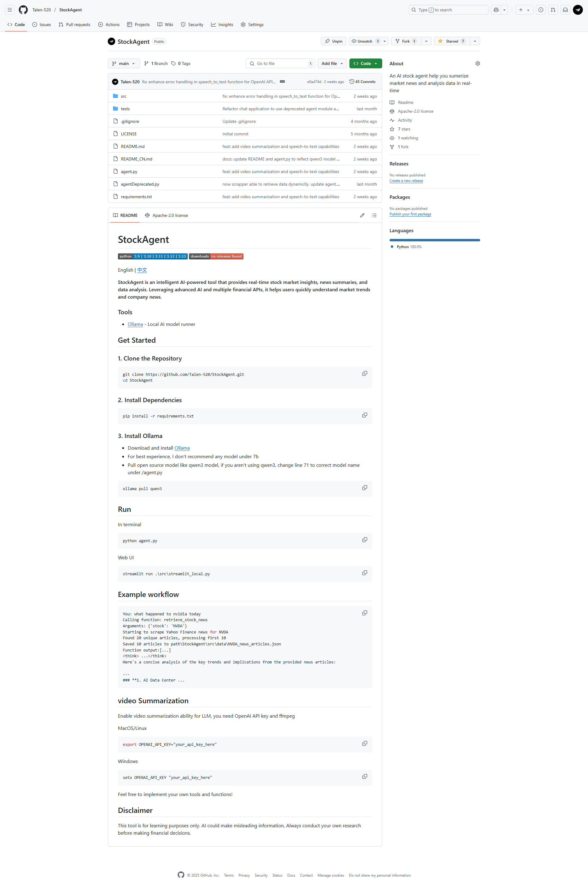Copy the pip install command

click(364, 415)
